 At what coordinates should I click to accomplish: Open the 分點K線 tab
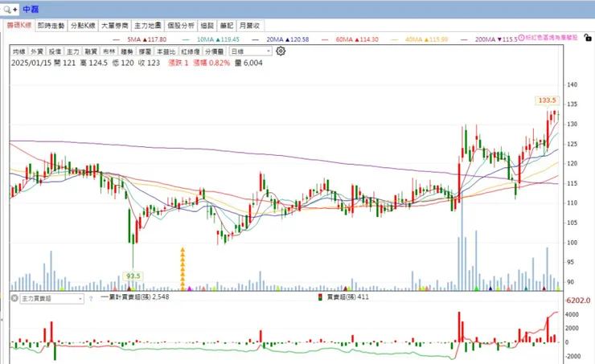tap(83, 26)
